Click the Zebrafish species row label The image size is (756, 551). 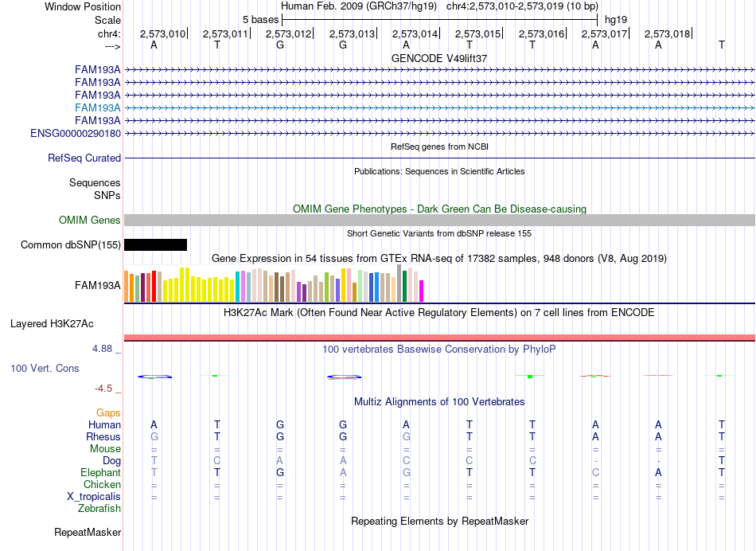[x=99, y=508]
